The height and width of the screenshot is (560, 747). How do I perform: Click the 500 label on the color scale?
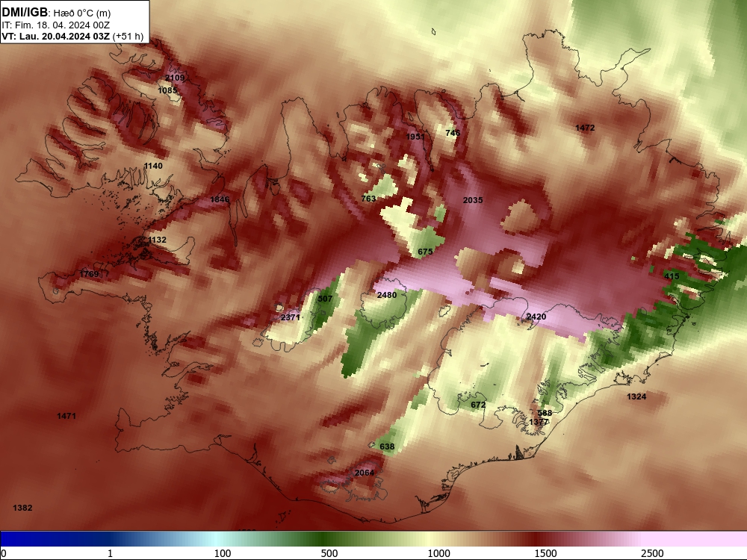click(329, 553)
